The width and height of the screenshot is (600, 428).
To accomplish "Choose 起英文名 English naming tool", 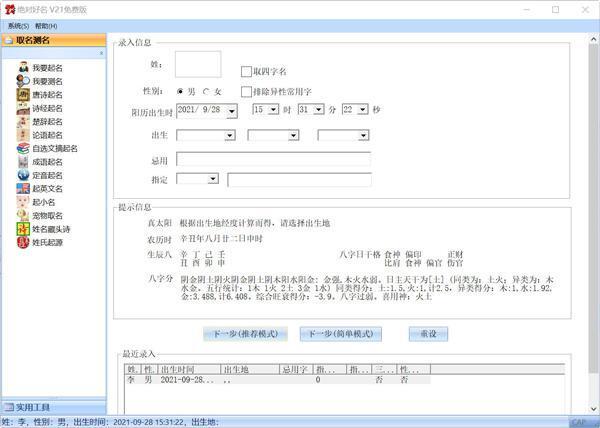I will pos(46,189).
